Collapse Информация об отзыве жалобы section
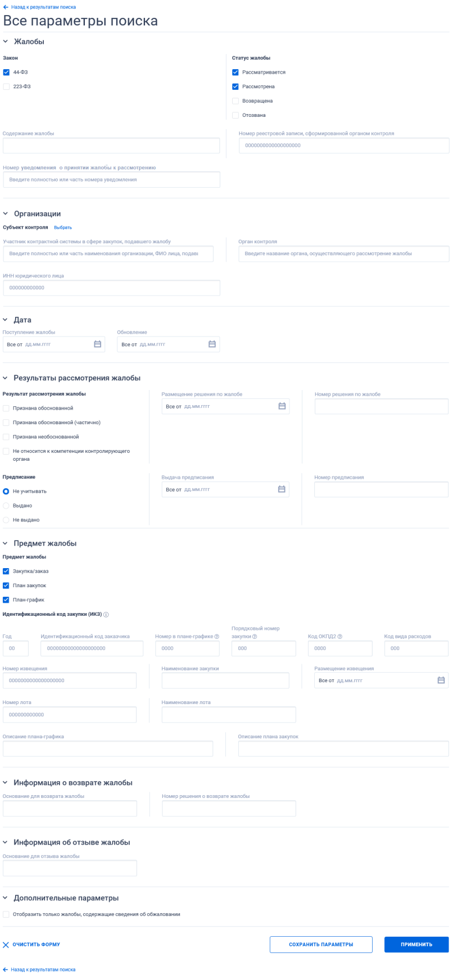This screenshot has height=980, width=453. (x=6, y=842)
